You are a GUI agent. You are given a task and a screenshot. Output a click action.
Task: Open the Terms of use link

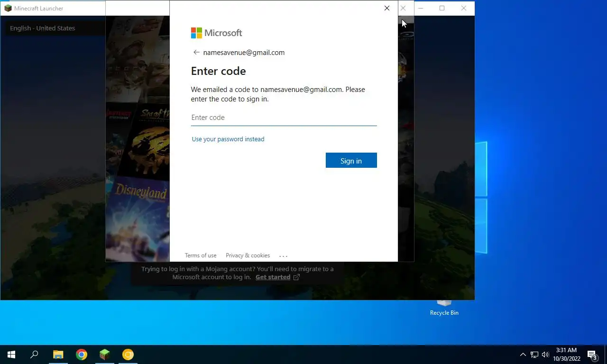pyautogui.click(x=201, y=255)
